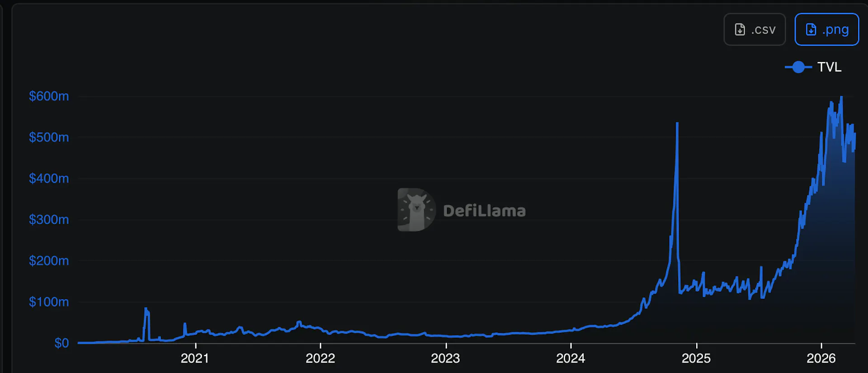Toggle the TVL series legend marker
The image size is (868, 373).
point(798,67)
